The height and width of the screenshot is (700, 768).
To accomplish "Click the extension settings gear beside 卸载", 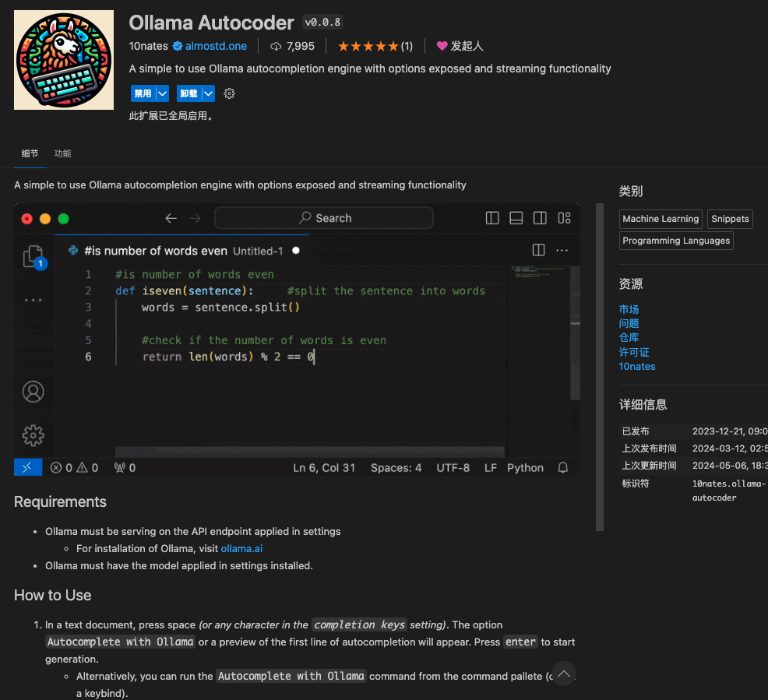I will [x=229, y=93].
